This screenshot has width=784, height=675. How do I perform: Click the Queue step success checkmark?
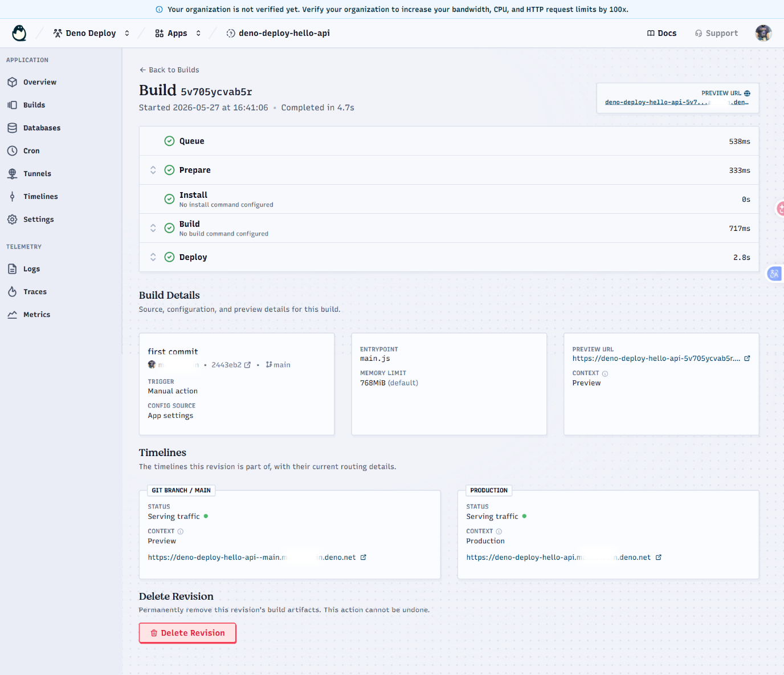[169, 141]
